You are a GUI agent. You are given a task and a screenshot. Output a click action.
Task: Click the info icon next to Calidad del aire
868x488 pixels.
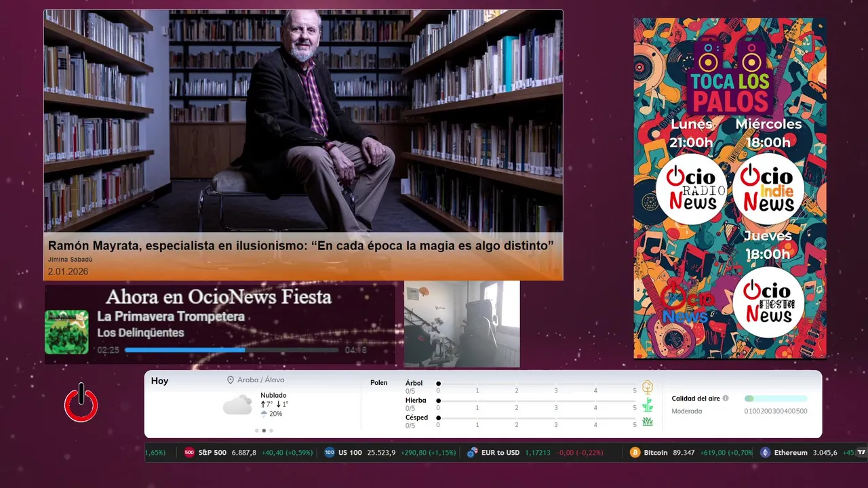click(726, 399)
